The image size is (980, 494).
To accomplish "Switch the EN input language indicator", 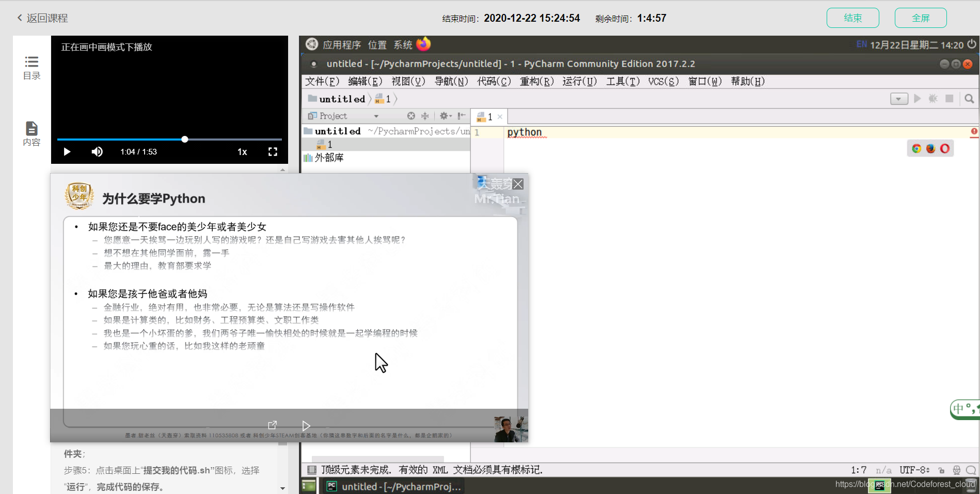I will (861, 44).
